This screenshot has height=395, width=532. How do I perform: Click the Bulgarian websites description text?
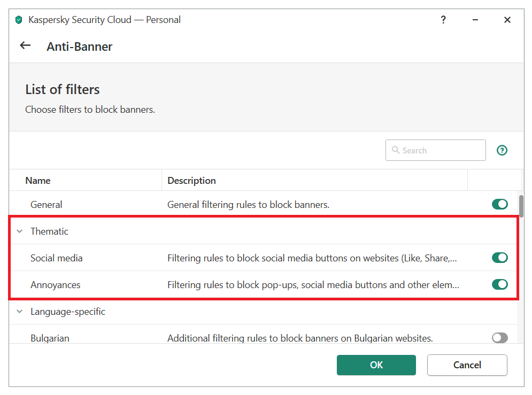300,338
